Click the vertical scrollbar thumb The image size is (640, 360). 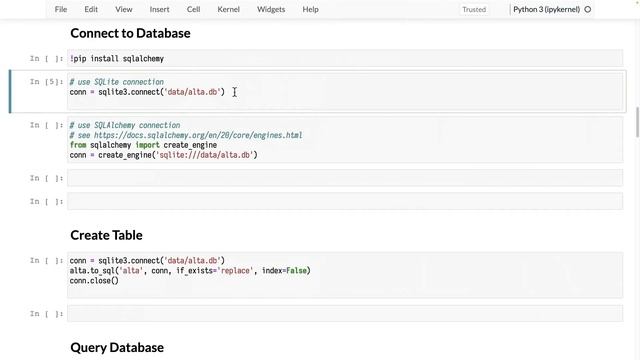tap(637, 122)
